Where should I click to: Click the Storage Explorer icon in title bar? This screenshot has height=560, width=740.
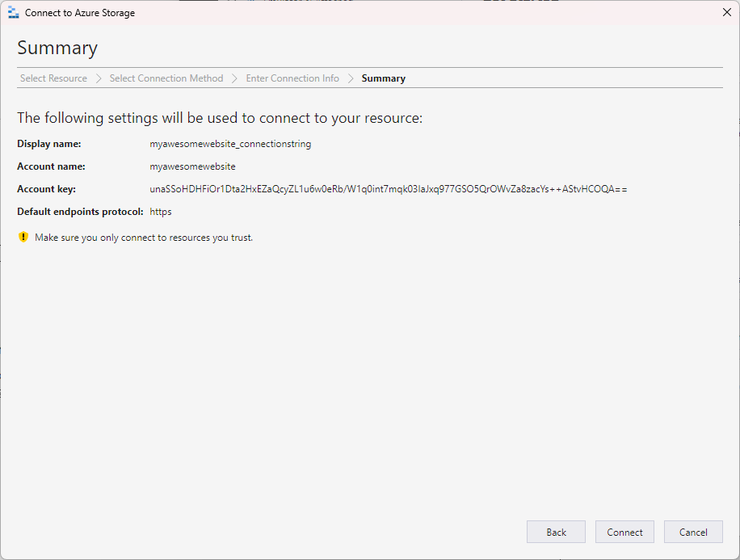13,13
